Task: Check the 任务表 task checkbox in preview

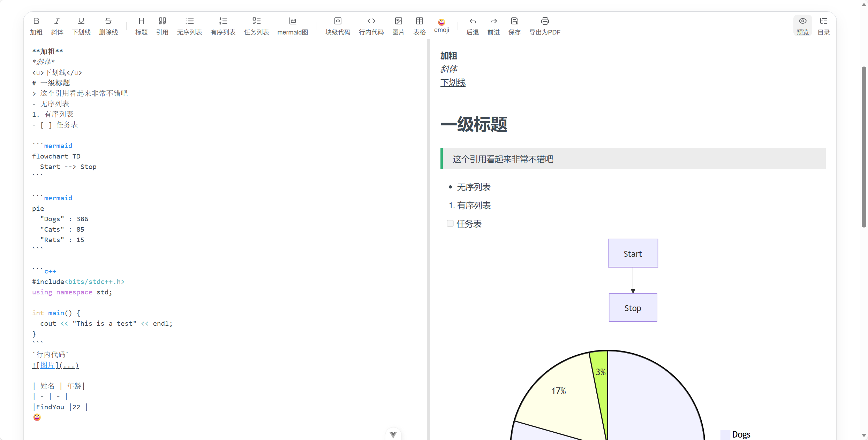Action: (450, 223)
